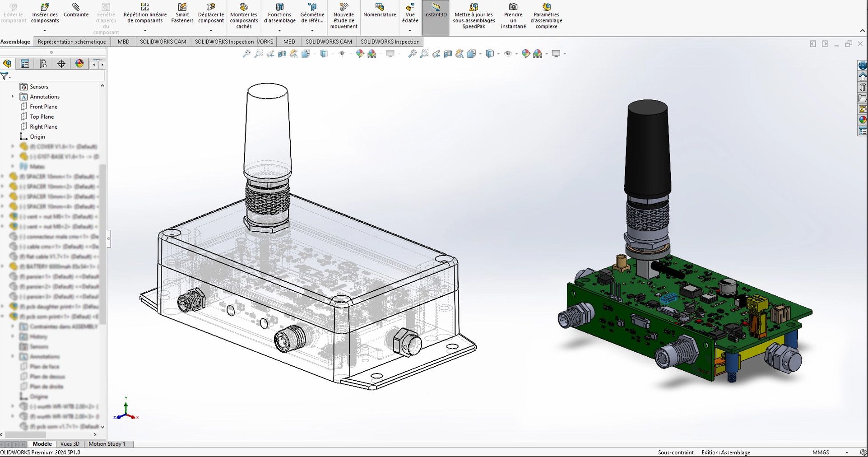Screen dimensions: 868x457
Task: Click the Sous-contraint status text
Action: click(676, 452)
